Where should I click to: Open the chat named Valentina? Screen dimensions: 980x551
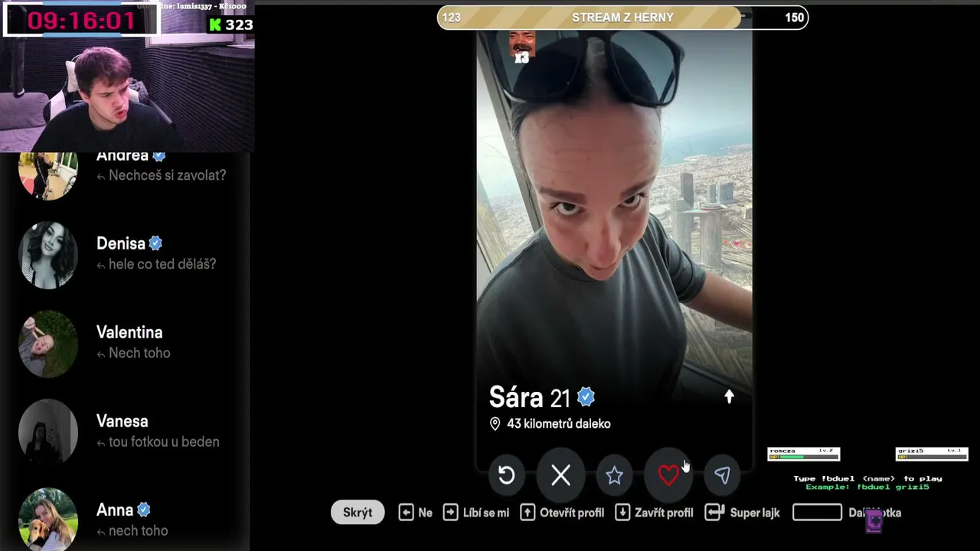tap(125, 344)
